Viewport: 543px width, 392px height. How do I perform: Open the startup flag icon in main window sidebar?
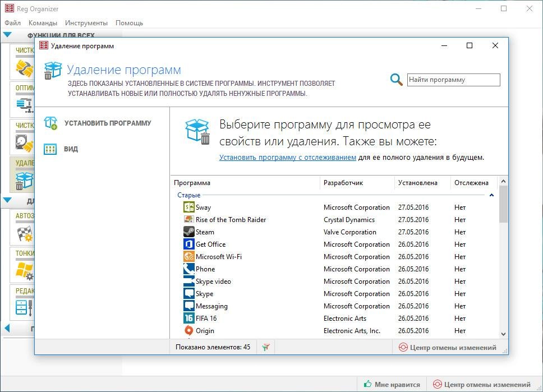(x=25, y=233)
